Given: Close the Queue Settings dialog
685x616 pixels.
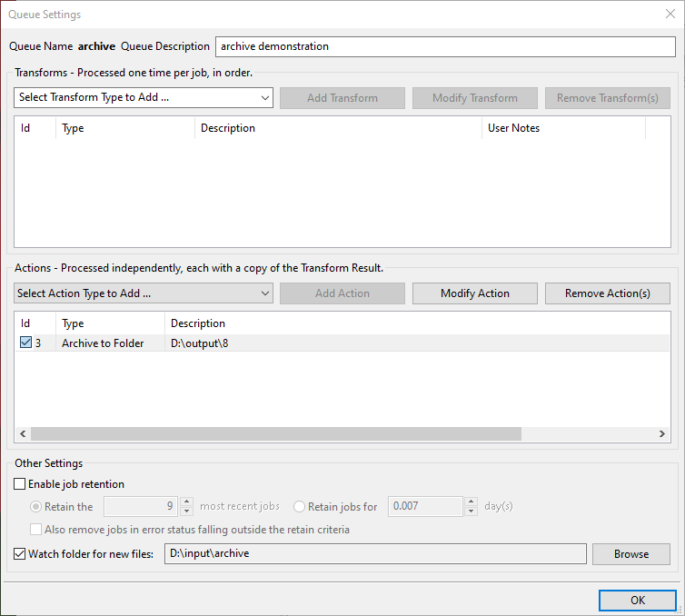Looking at the screenshot, I should (670, 14).
